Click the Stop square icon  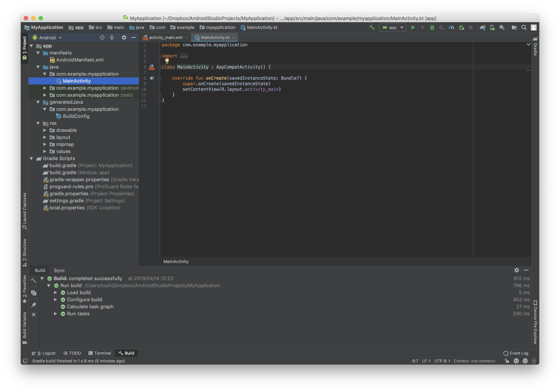[471, 27]
